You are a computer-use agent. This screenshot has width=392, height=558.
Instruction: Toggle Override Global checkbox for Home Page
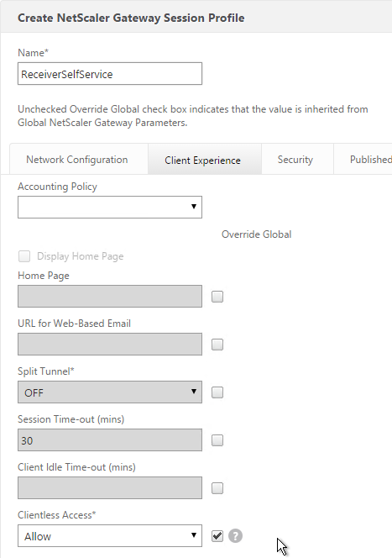tap(217, 297)
